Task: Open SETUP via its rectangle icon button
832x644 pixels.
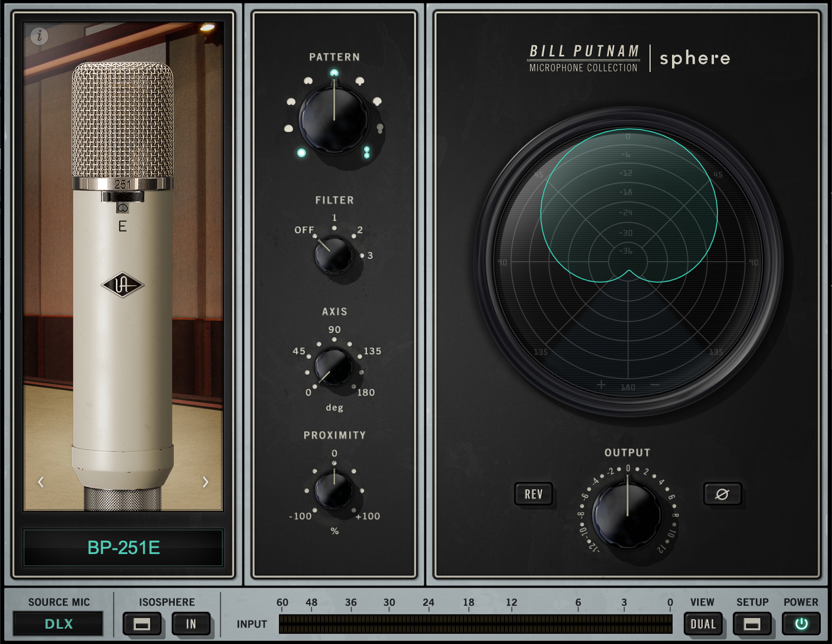Action: (752, 624)
